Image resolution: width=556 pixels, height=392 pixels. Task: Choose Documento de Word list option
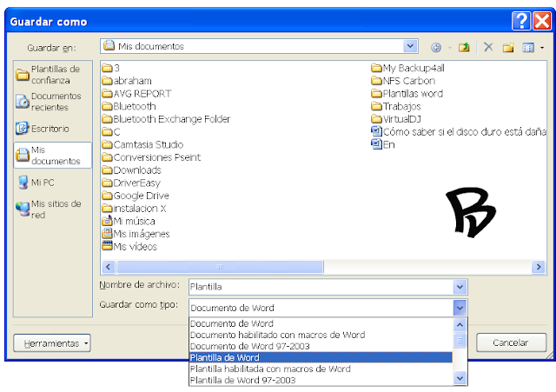click(321, 323)
